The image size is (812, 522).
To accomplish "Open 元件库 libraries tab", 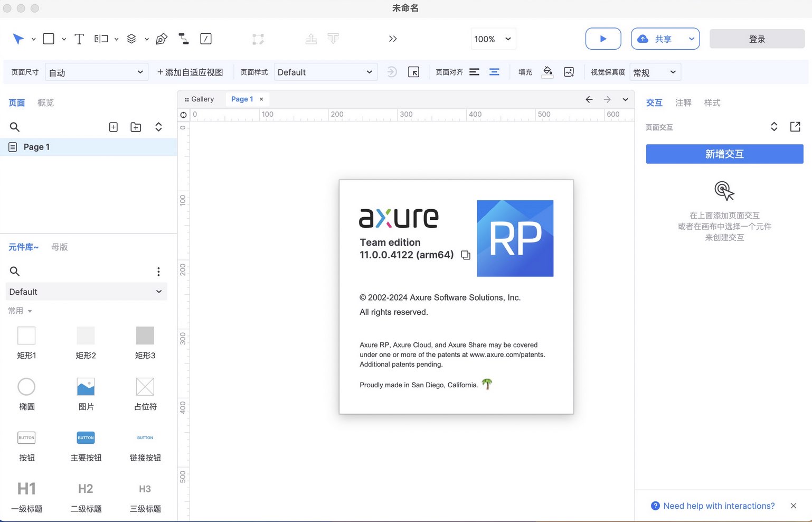I will (x=24, y=247).
